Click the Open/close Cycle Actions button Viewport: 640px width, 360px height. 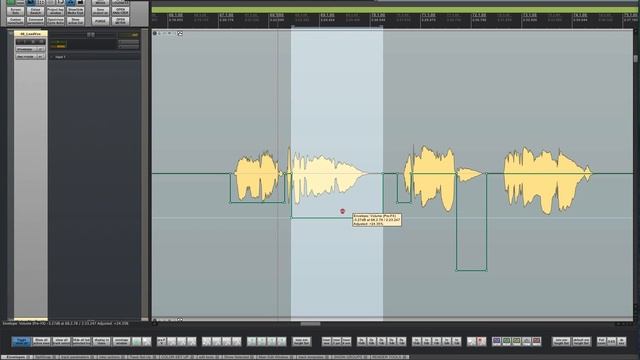[x=56, y=21]
